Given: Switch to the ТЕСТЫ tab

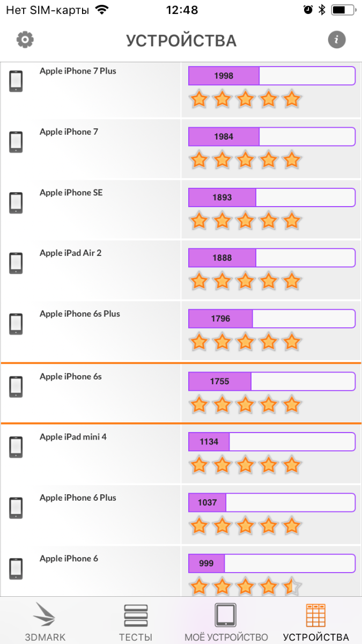Looking at the screenshot, I should tap(135, 623).
